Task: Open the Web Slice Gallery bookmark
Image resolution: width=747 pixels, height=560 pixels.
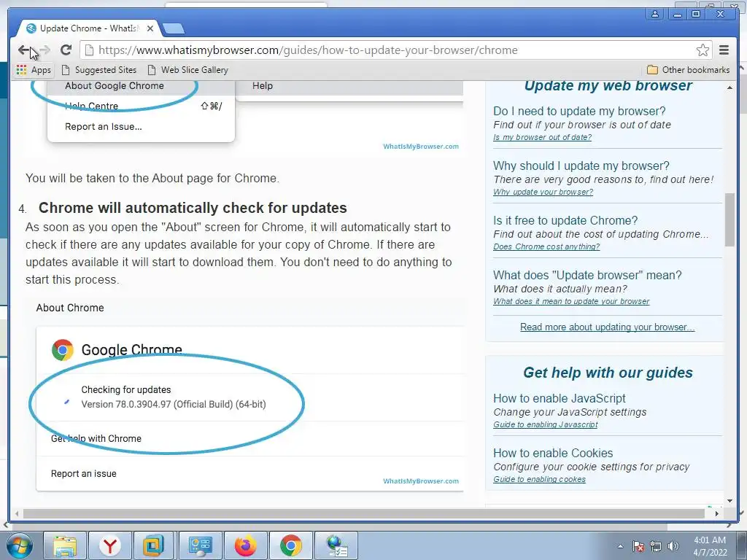Action: pos(187,70)
